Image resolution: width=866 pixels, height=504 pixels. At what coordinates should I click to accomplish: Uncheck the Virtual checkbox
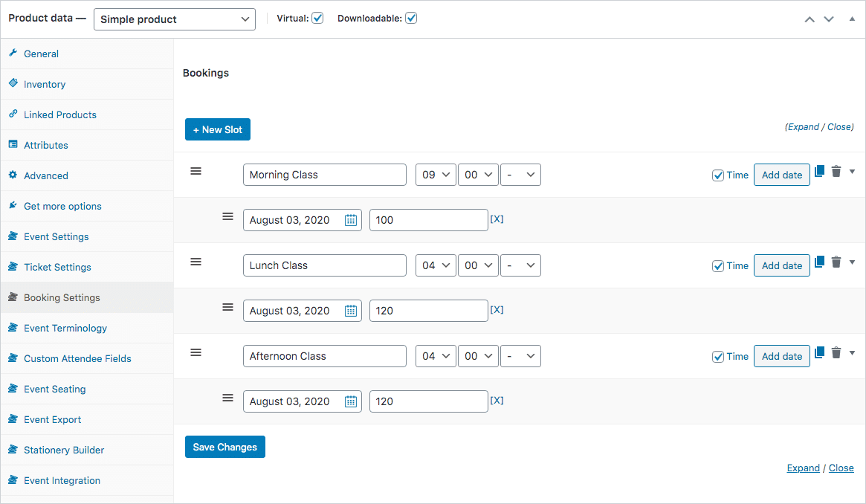pos(317,18)
